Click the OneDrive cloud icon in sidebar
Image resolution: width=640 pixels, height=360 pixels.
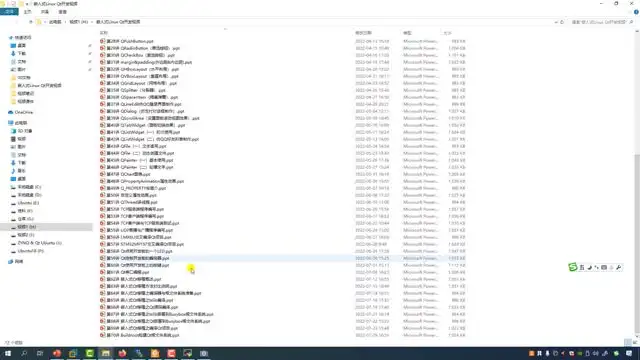11,112
